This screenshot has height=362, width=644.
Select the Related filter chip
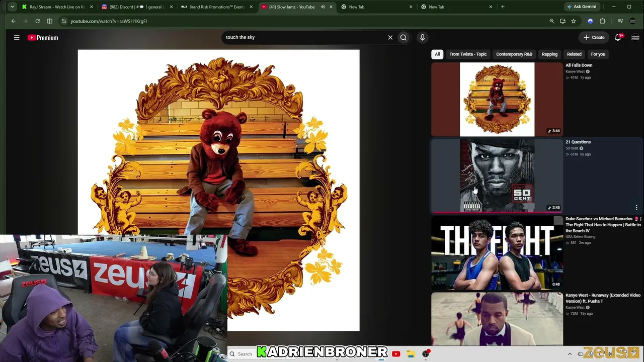point(574,54)
